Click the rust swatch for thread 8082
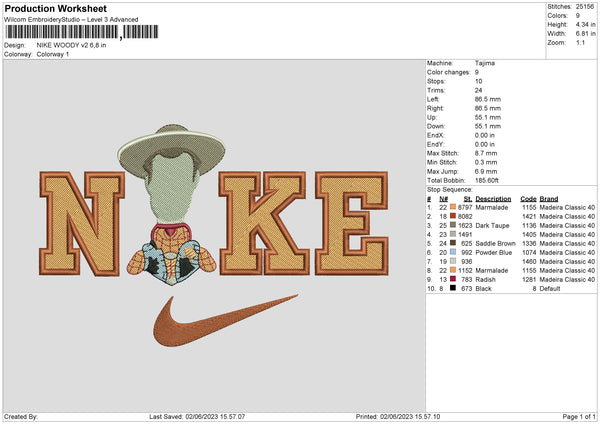The image size is (600, 424). coord(453,216)
